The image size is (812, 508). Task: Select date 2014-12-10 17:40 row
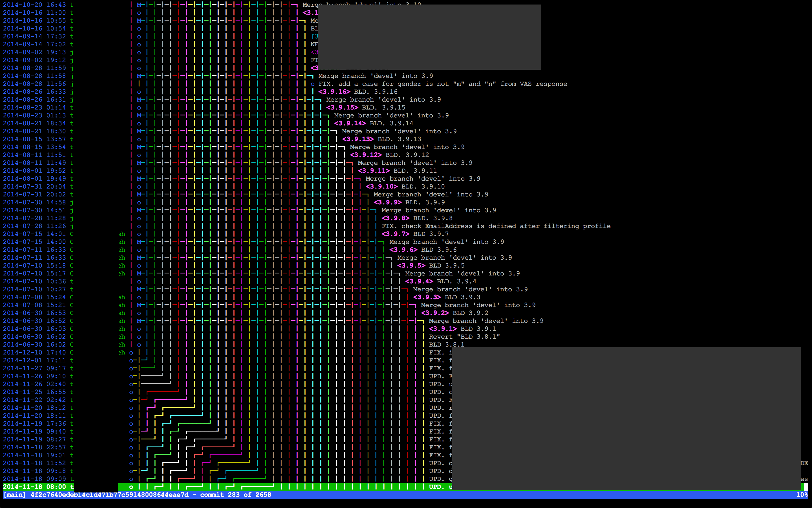[x=34, y=352]
